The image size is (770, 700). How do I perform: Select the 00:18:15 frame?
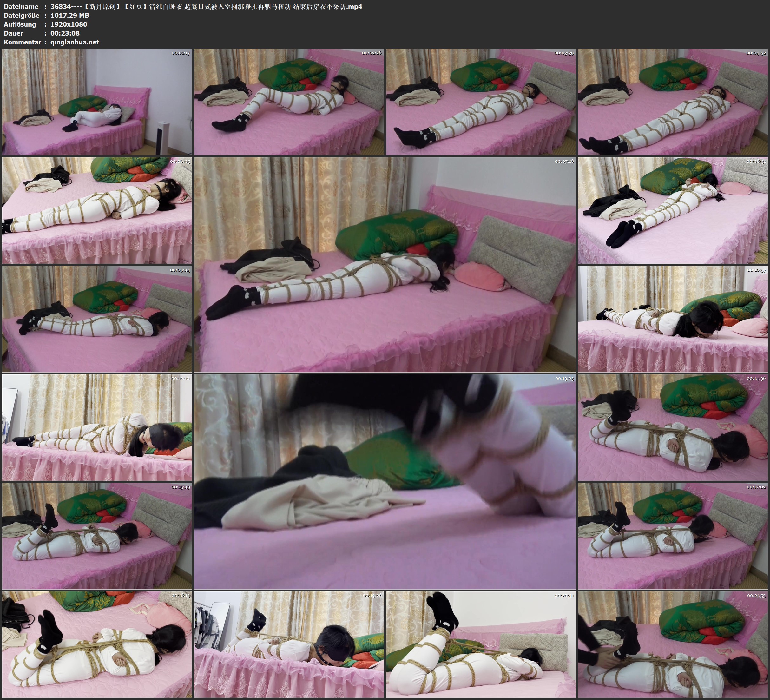tap(97, 644)
